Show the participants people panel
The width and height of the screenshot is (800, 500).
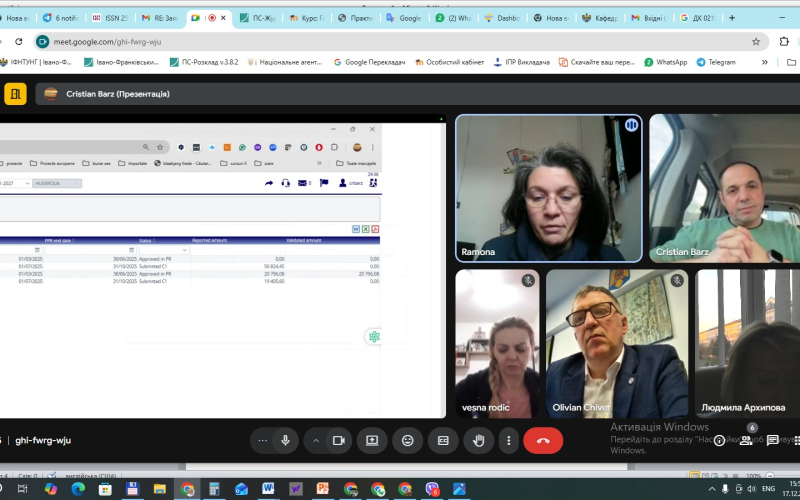[x=746, y=440]
